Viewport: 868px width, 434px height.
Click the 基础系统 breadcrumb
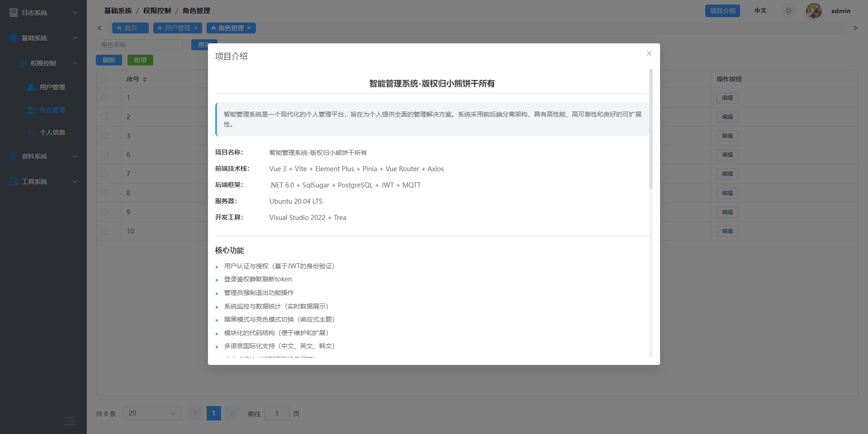tap(118, 11)
